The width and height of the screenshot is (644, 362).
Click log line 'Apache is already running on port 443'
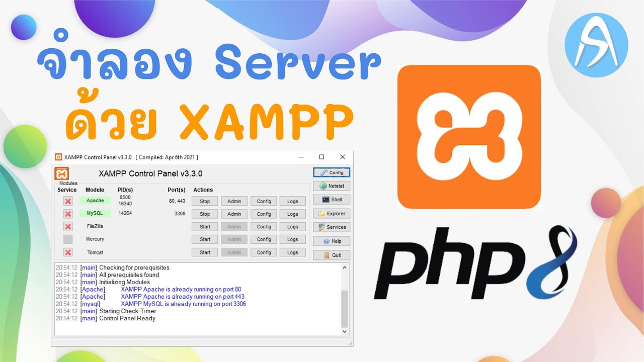coord(183,297)
